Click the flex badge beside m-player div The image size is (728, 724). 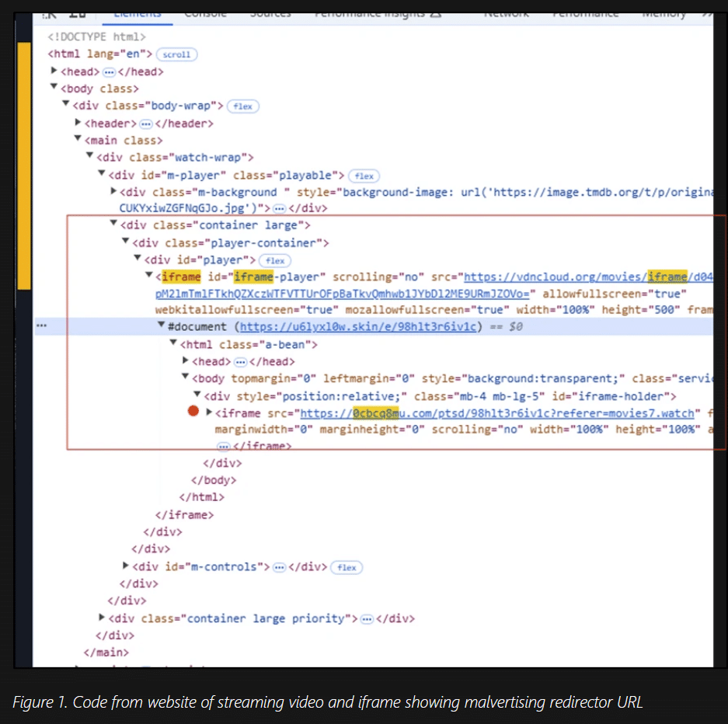coord(364,176)
